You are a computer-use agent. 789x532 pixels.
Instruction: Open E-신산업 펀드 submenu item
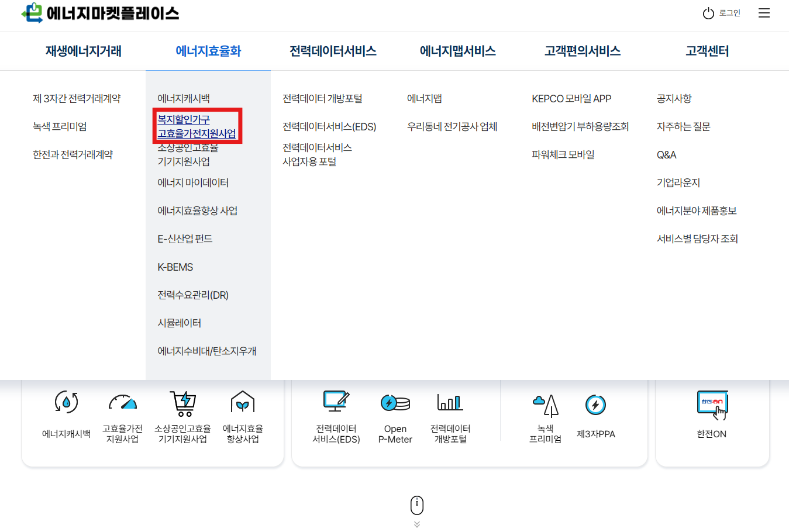pos(185,239)
